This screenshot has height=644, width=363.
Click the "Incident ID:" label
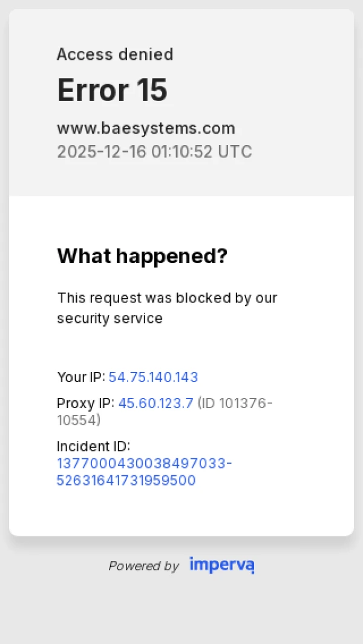click(94, 446)
